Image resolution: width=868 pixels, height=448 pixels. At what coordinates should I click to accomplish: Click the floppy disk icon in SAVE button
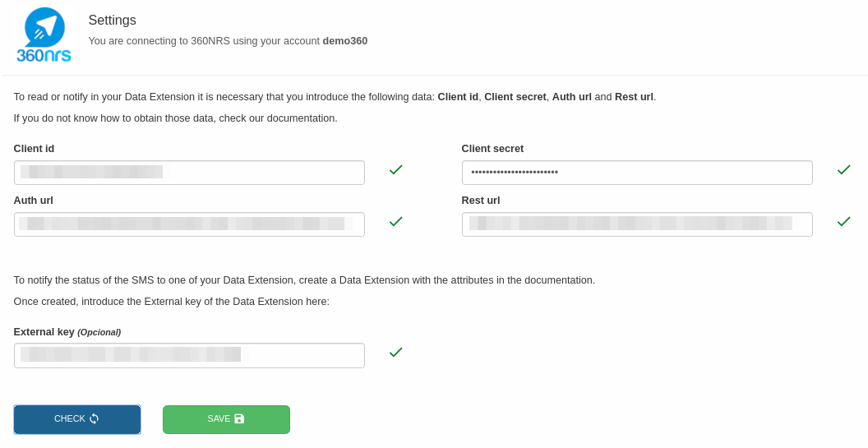[x=239, y=418]
